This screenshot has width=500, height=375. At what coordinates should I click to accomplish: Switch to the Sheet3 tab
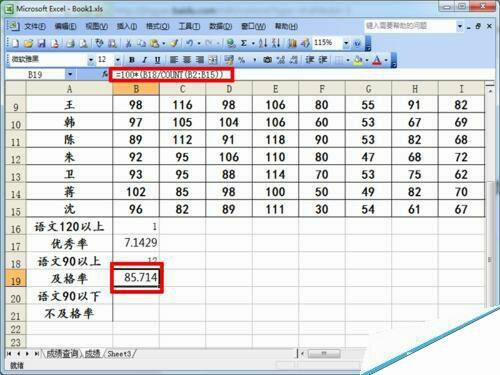click(x=119, y=354)
